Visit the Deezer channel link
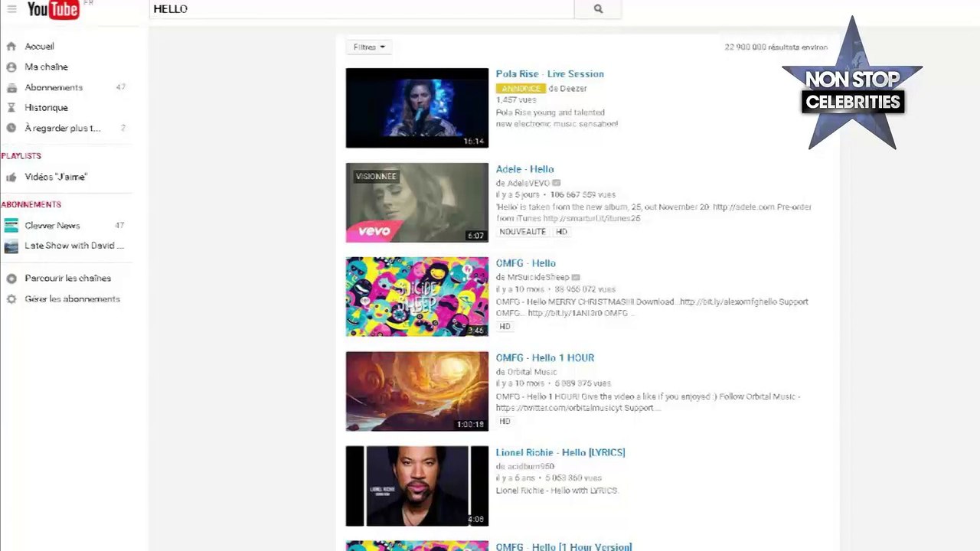The height and width of the screenshot is (551, 980). tap(573, 89)
